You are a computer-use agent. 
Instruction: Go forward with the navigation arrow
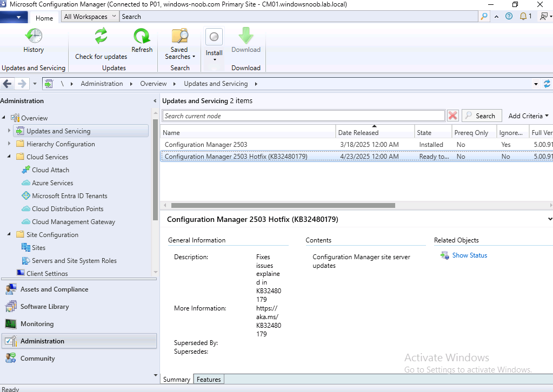[22, 84]
